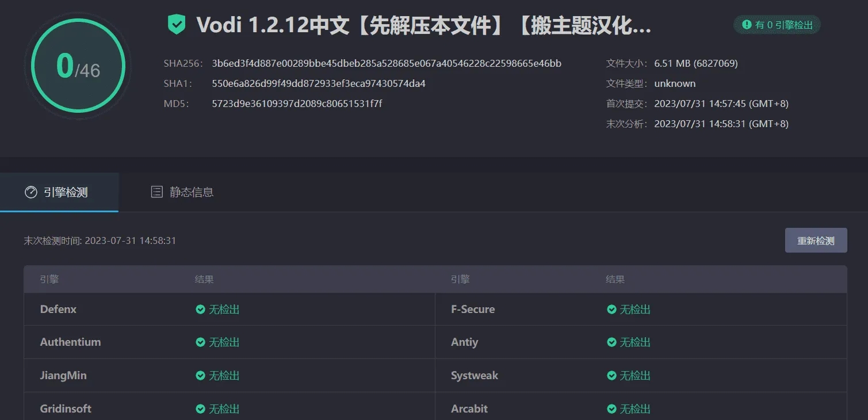Viewport: 868px width, 420px height.
Task: Click the exclamation icon in the 有 0 引擎检出 badge
Action: (747, 25)
